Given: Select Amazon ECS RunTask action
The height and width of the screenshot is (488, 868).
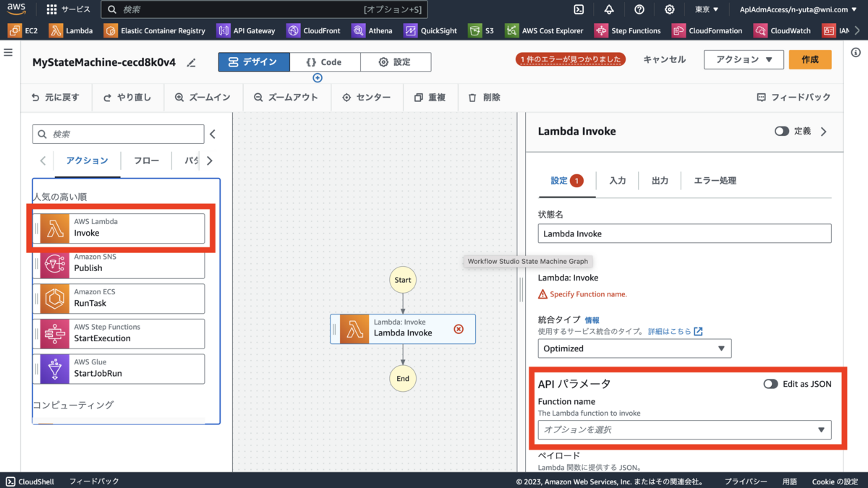Looking at the screenshot, I should click(119, 299).
